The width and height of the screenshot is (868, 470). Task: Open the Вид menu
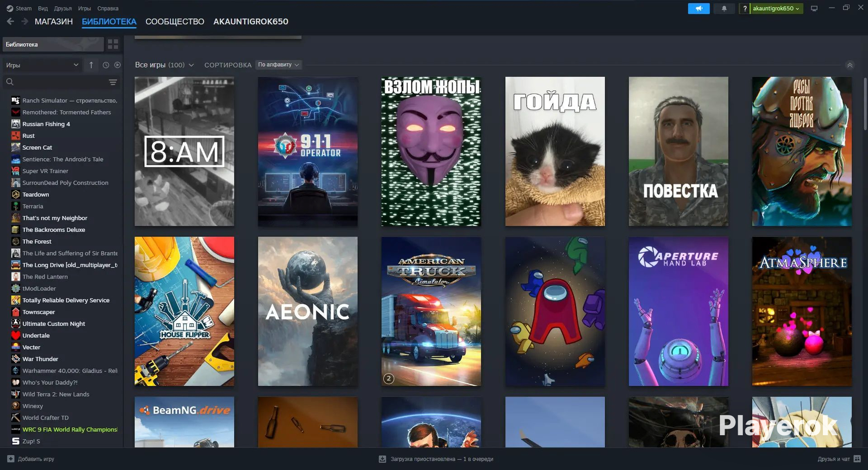coord(43,8)
